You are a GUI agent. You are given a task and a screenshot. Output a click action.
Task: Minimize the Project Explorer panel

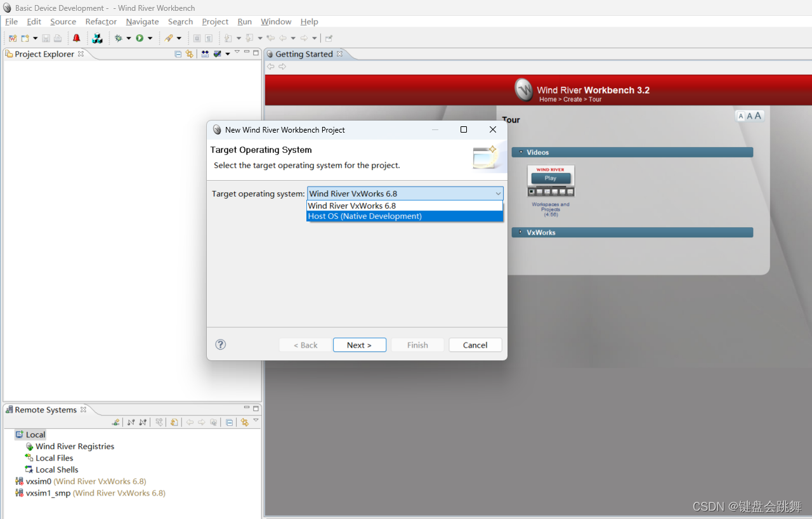(247, 53)
